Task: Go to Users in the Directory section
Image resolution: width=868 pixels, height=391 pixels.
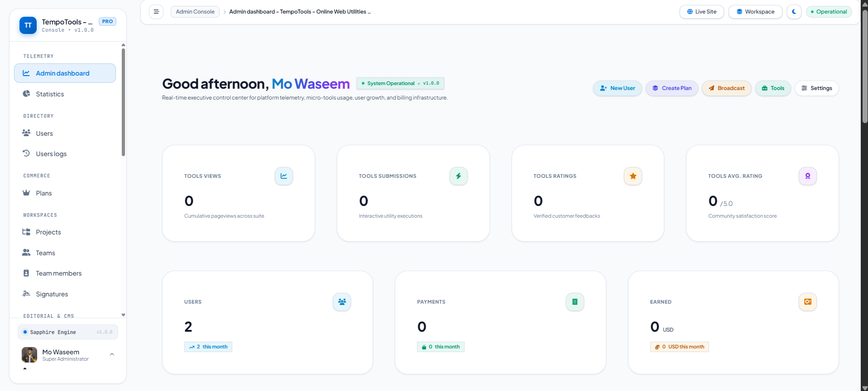Action: (x=65, y=134)
